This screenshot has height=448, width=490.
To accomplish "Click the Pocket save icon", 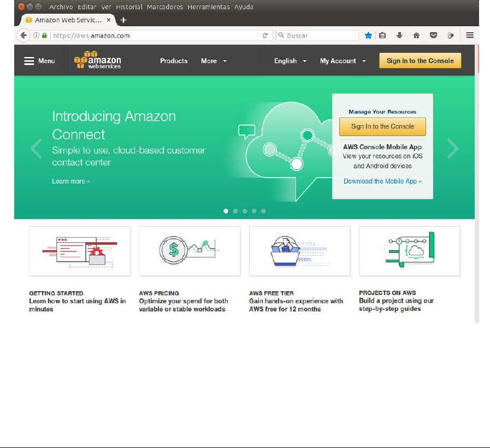I will pos(433,36).
